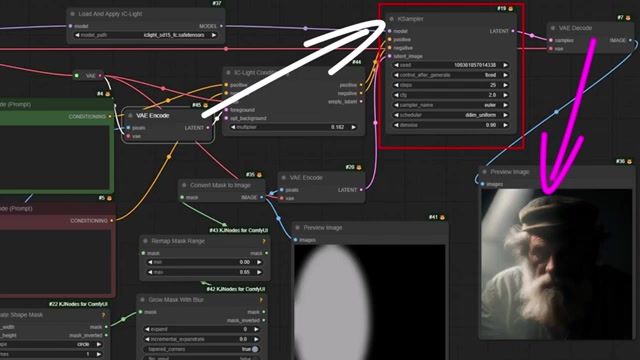Click the VAE Decode samples input socket
The width and height of the screenshot is (640, 360).
pyautogui.click(x=551, y=40)
